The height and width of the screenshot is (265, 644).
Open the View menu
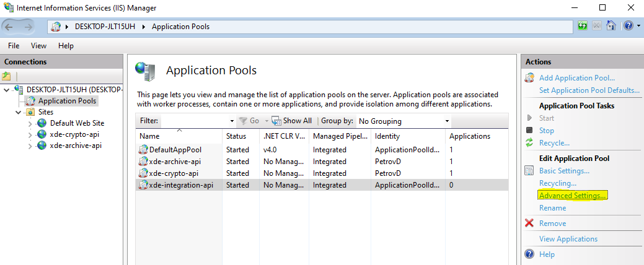coord(38,46)
